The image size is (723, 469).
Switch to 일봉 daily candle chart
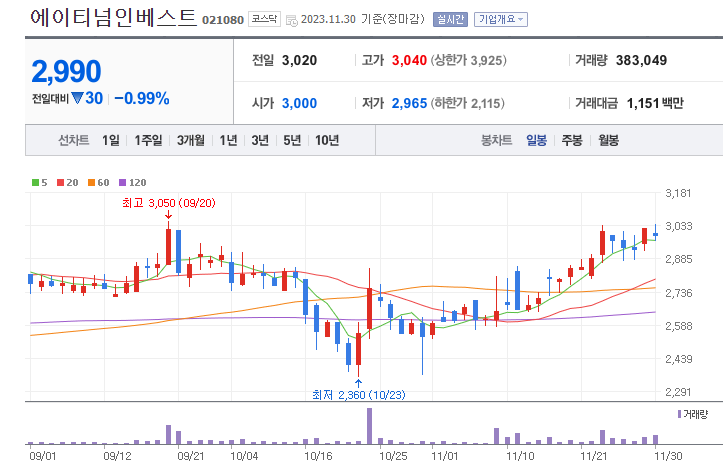click(x=537, y=140)
